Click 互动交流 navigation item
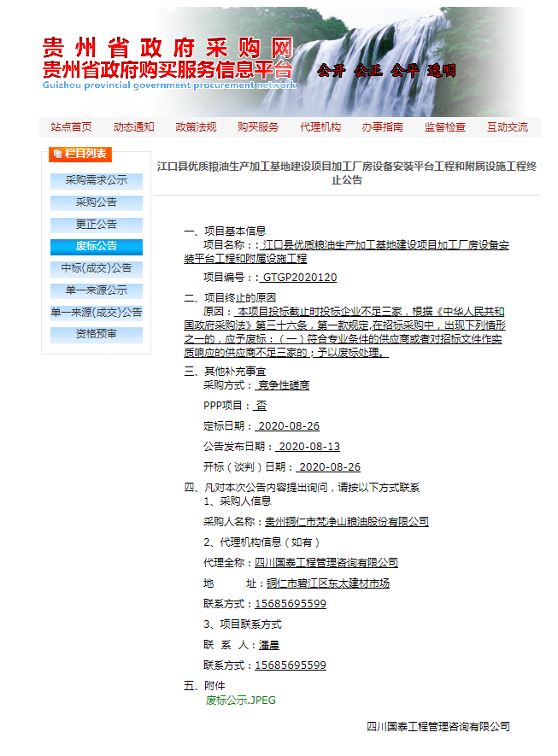Screen dimensions: 558x756 [508, 127]
